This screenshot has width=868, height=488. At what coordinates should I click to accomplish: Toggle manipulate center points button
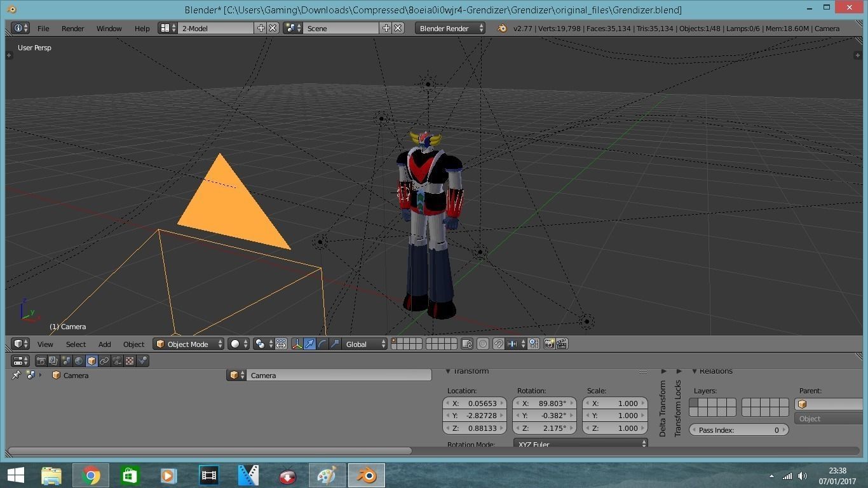pos(281,344)
